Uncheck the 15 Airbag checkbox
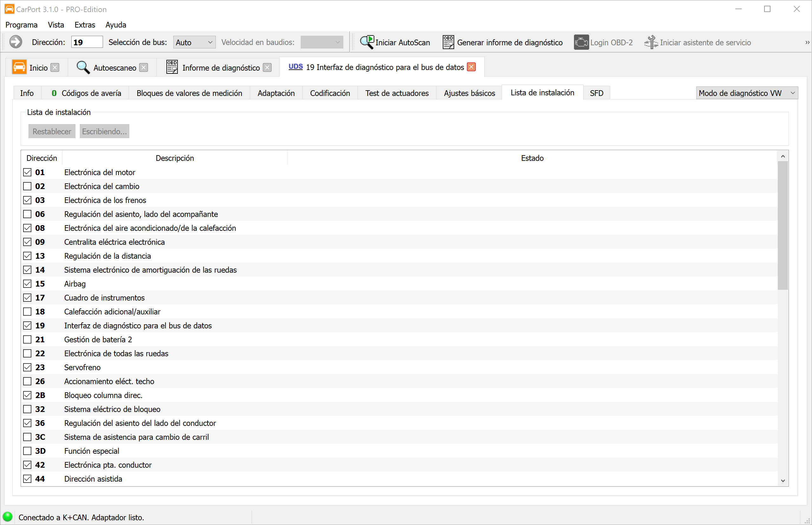This screenshot has width=812, height=525. click(27, 284)
